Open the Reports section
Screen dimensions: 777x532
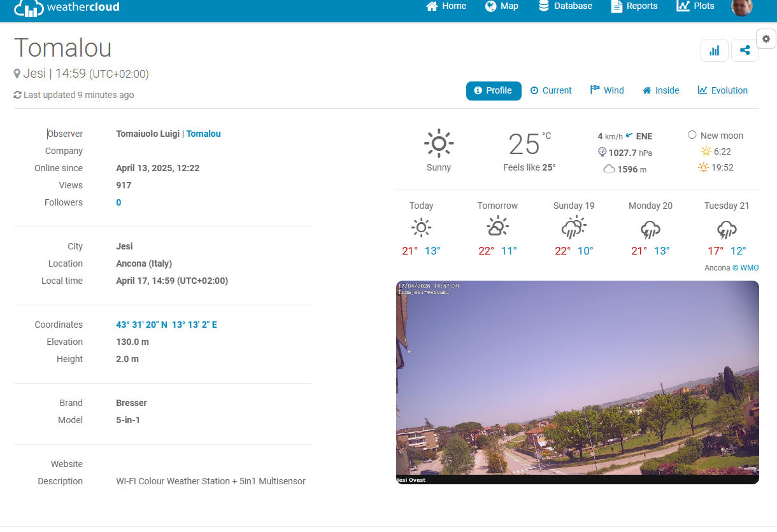tap(634, 6)
